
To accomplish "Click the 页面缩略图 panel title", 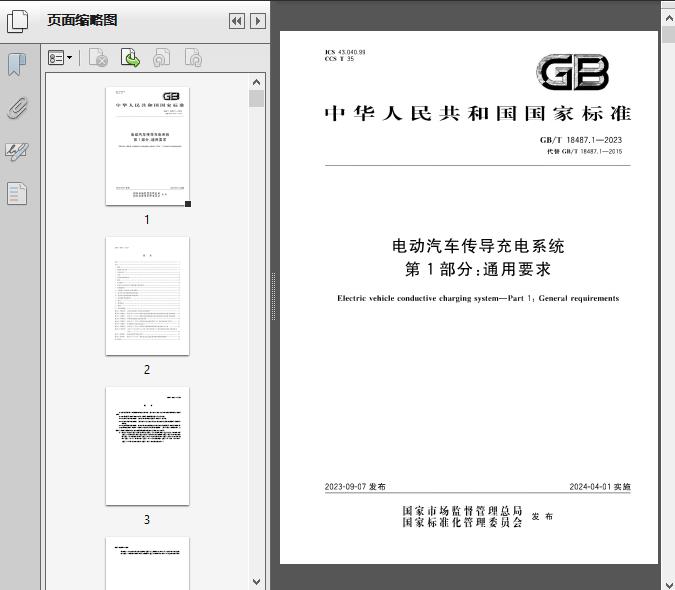I will [x=82, y=20].
